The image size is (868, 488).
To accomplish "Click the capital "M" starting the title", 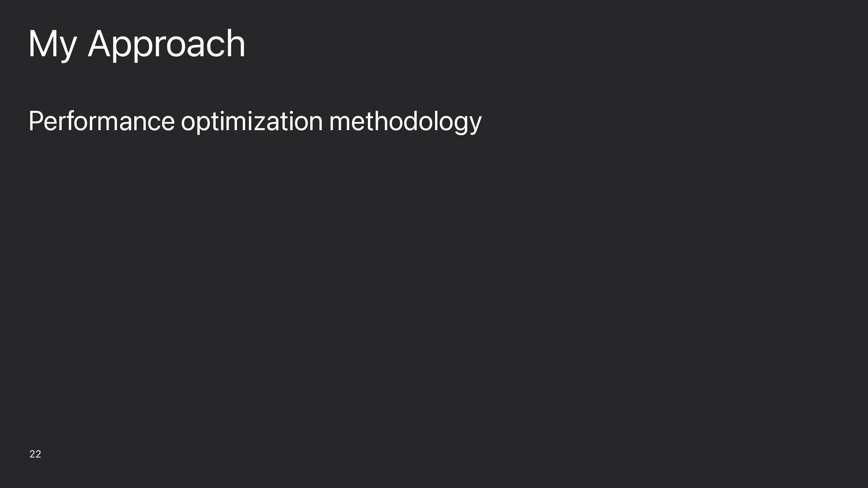I will [42, 43].
